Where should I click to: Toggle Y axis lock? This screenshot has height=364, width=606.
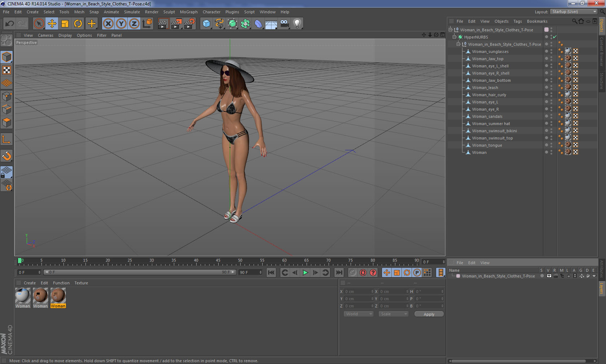tap(121, 24)
